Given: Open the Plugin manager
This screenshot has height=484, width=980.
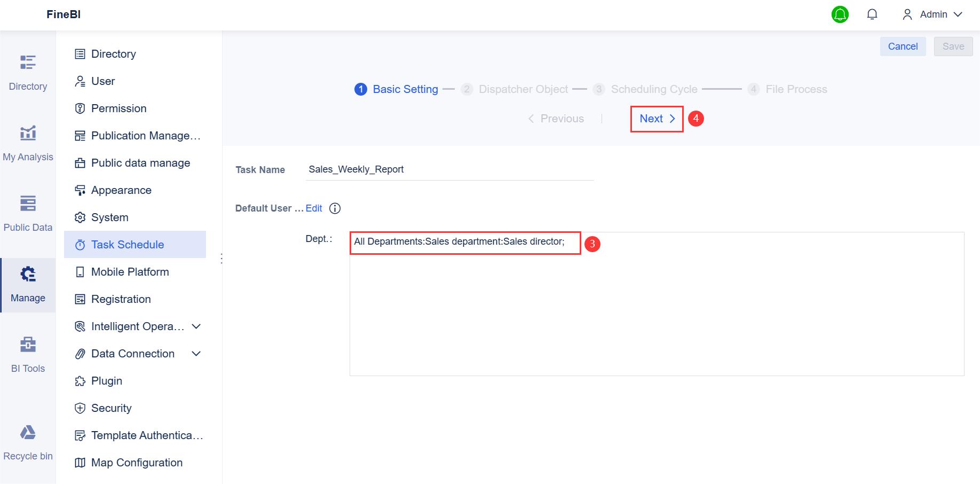Looking at the screenshot, I should [x=106, y=380].
